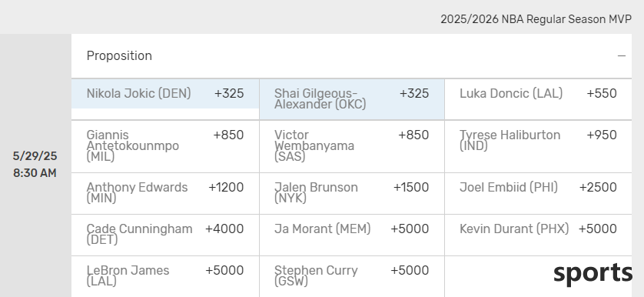644x297 pixels.
Task: Choose Stephen Curry (GSW) at +5000
Action: pyautogui.click(x=351, y=276)
